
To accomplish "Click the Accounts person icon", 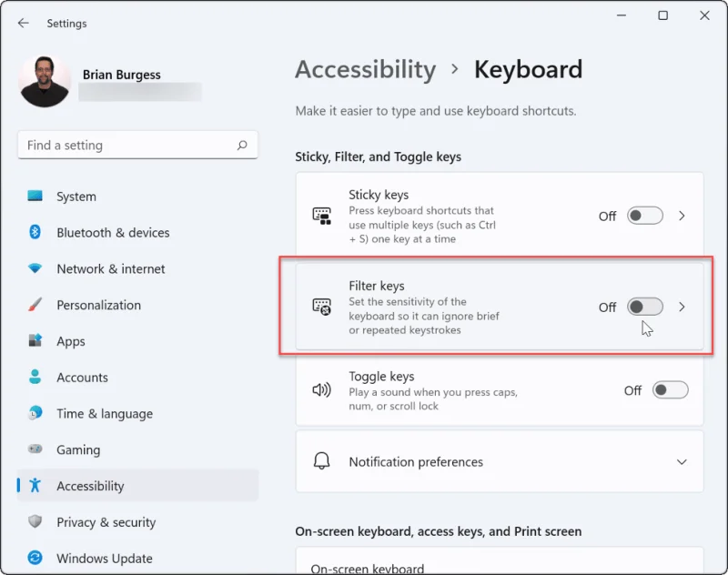I will (35, 377).
